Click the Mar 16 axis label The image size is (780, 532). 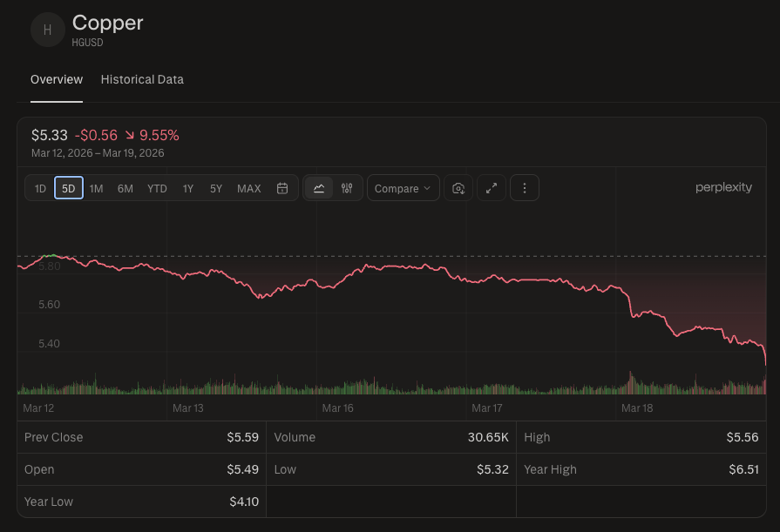click(x=338, y=408)
